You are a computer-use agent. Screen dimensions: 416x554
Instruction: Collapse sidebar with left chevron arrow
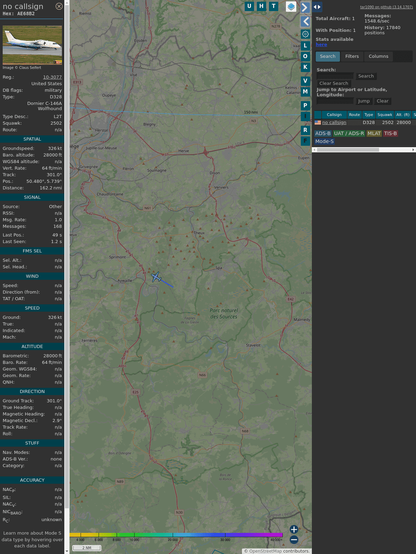305,21
